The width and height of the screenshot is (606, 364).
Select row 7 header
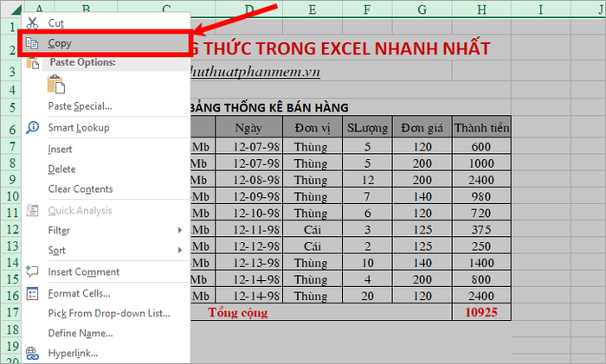[x=11, y=147]
